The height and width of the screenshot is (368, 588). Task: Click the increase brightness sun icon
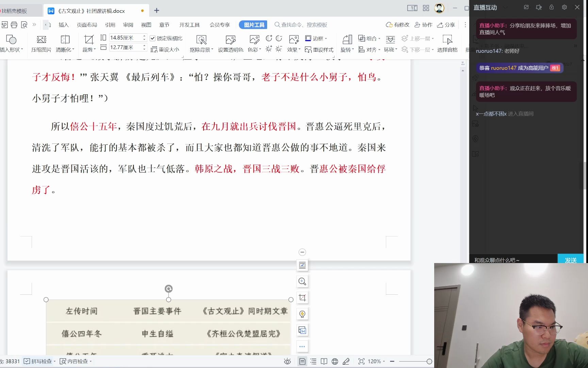pos(269,49)
